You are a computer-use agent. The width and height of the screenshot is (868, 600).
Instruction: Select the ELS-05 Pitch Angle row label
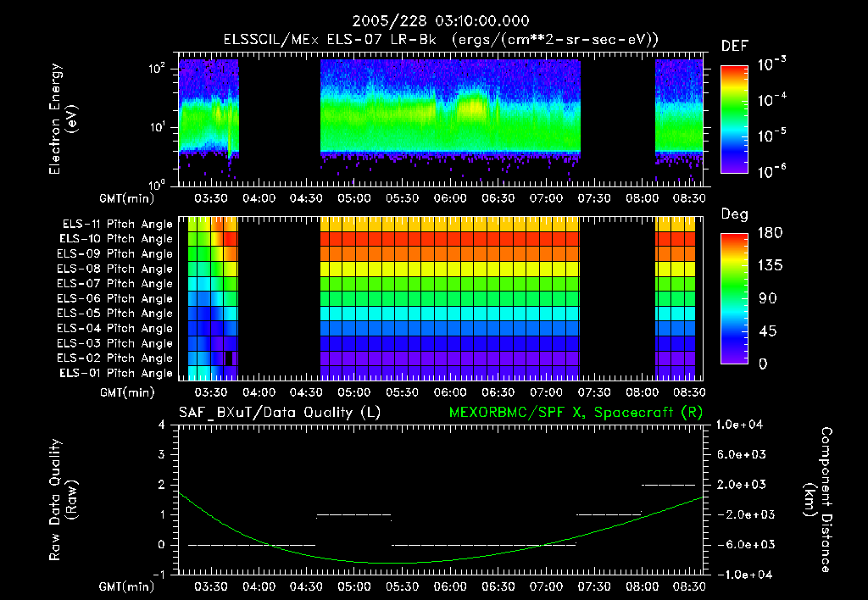(x=115, y=314)
